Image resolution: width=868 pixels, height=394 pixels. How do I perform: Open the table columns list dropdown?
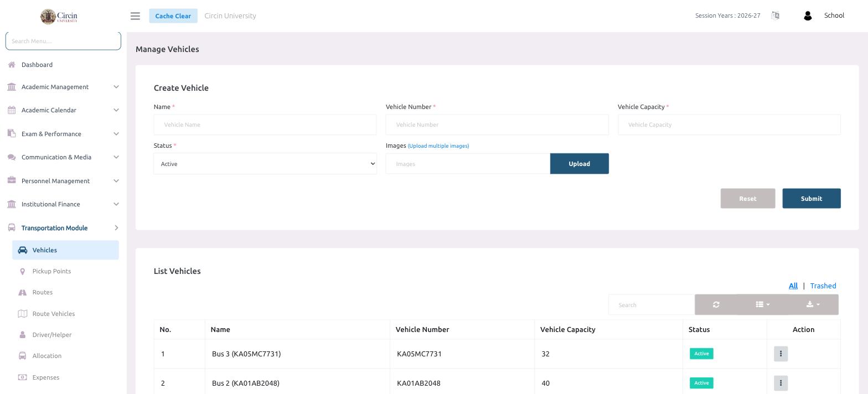(763, 304)
